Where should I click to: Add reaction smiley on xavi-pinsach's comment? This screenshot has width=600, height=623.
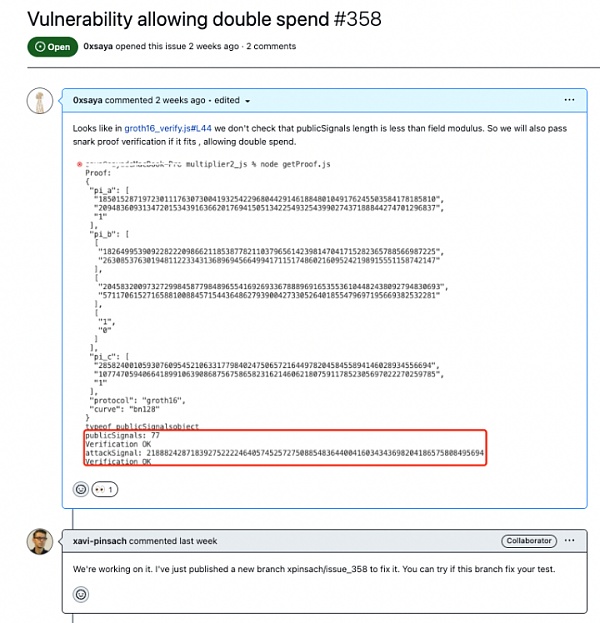[81, 594]
